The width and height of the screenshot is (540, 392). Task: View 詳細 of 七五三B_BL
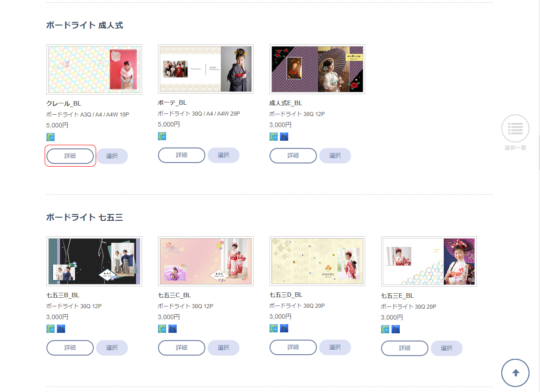[70, 348]
